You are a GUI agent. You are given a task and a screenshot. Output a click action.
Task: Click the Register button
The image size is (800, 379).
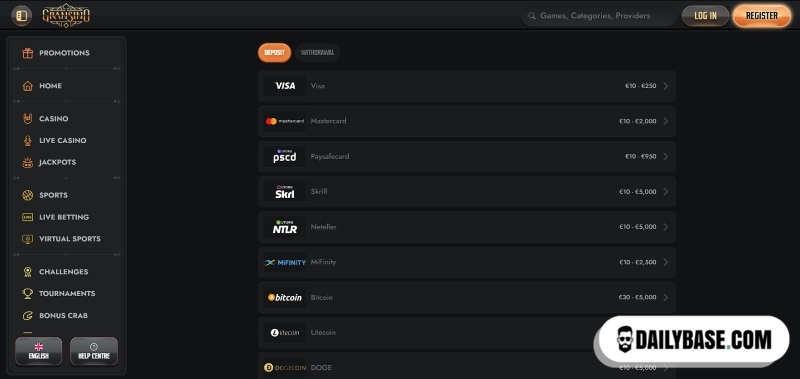coord(762,16)
